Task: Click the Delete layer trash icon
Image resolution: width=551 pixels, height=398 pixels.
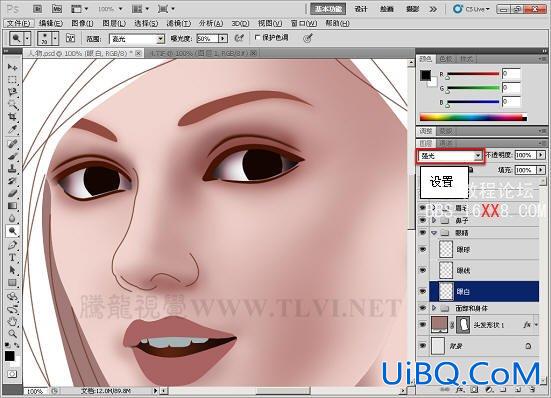Action: [533, 390]
